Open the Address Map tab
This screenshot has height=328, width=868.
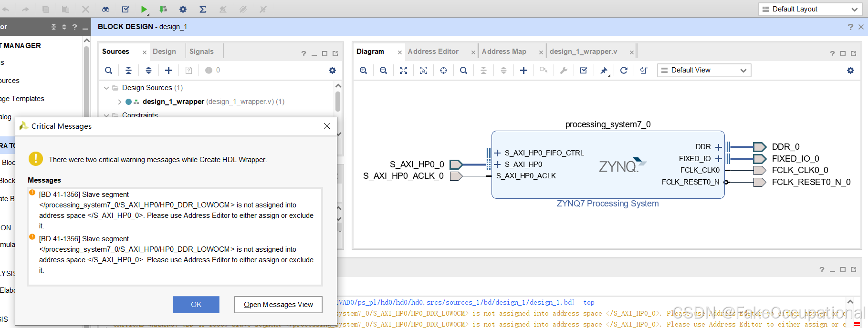pos(504,51)
